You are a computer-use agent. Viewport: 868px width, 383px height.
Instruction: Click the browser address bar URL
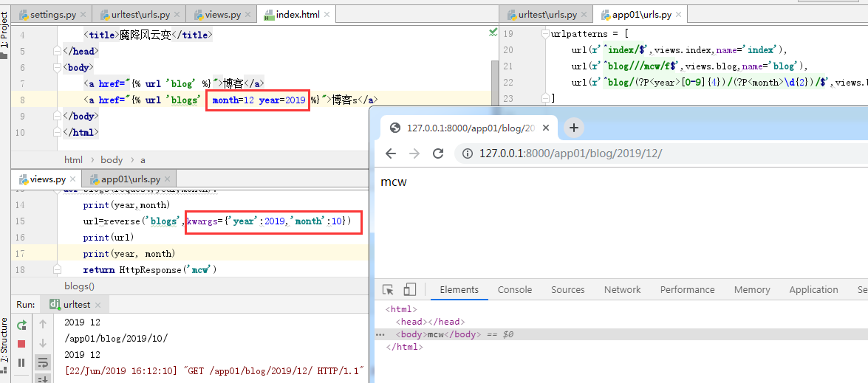point(570,153)
